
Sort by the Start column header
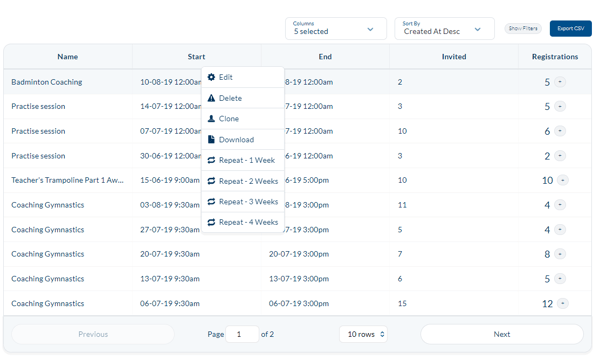[196, 57]
